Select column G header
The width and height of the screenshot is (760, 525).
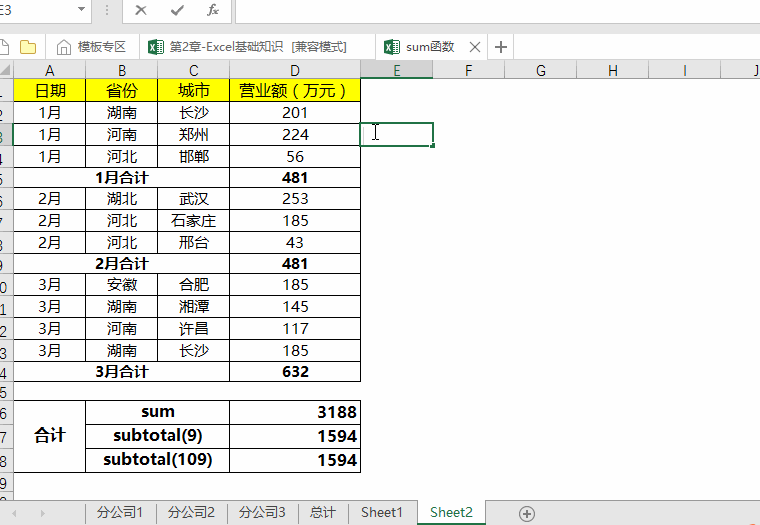pos(540,71)
